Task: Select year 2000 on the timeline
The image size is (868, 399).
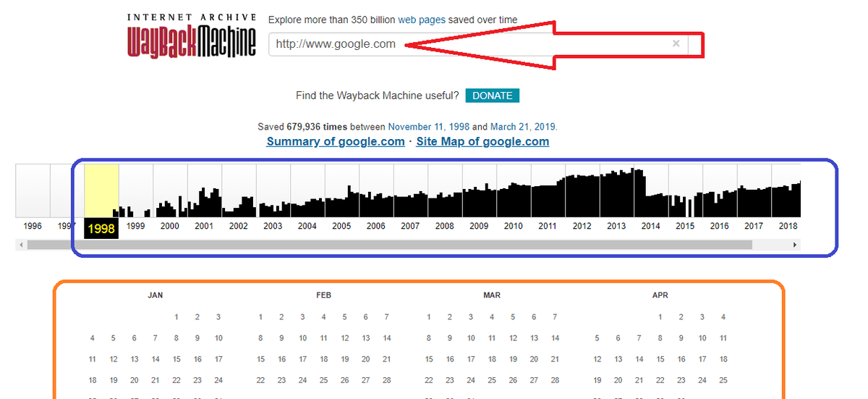Action: [170, 226]
